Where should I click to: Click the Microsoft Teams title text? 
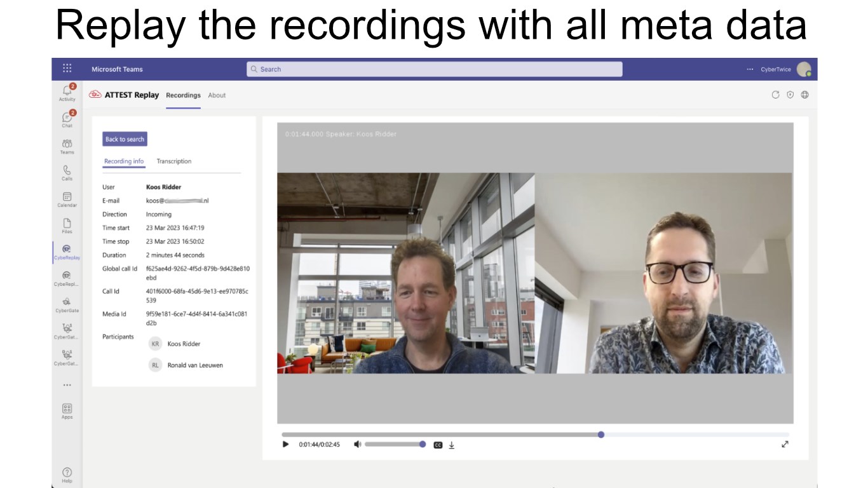point(117,69)
